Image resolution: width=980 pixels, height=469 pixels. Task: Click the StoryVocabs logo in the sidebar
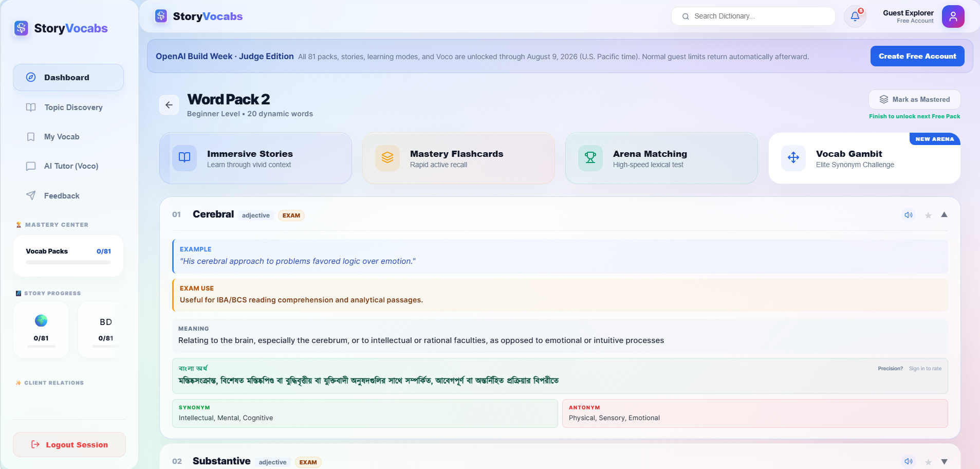click(x=61, y=28)
